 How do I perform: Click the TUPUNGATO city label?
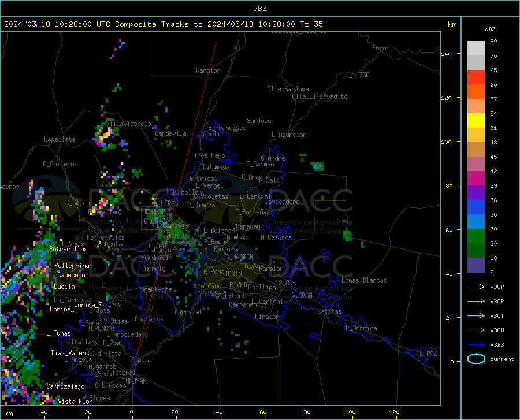(x=103, y=329)
